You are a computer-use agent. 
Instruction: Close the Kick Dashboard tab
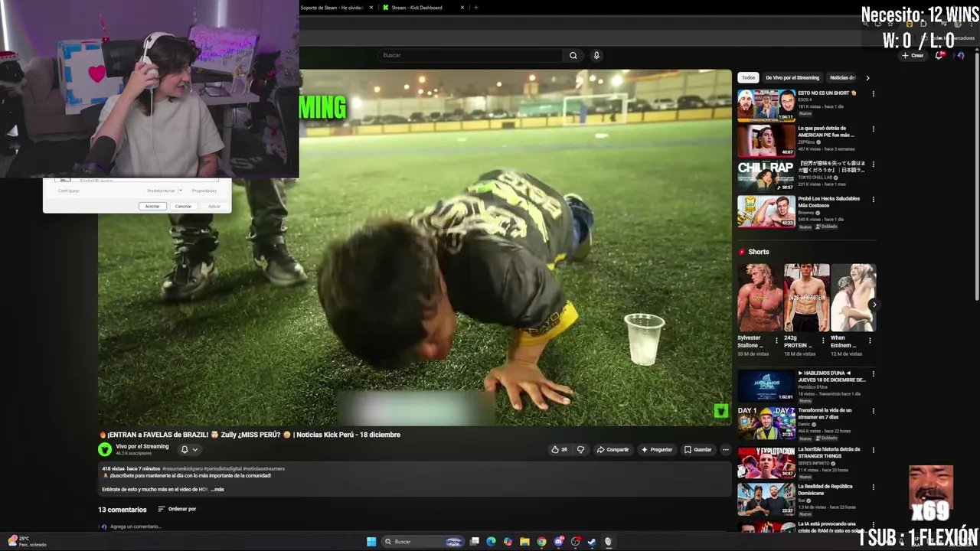tap(462, 8)
